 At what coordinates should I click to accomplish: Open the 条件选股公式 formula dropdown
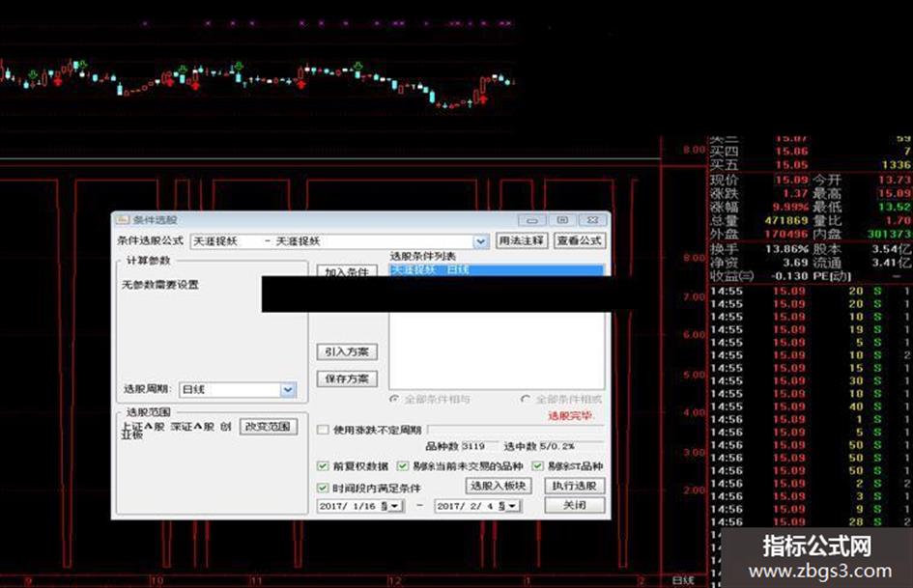point(480,241)
